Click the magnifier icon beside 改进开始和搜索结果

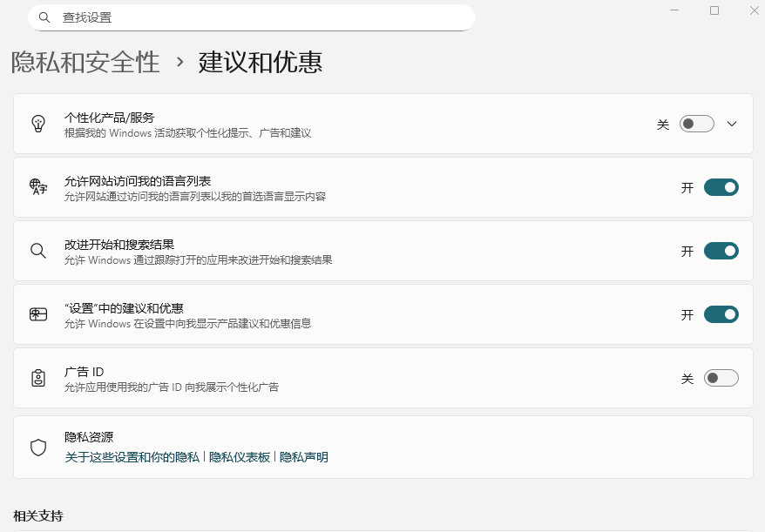point(38,251)
